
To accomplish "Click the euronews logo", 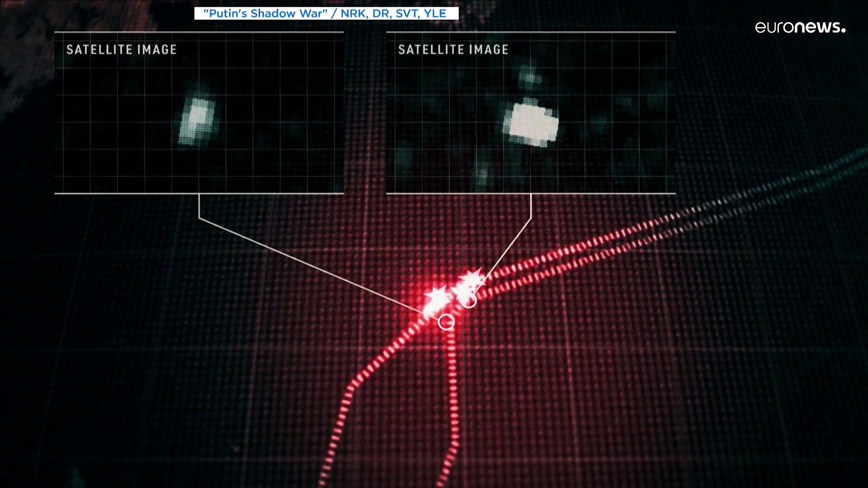I will [x=800, y=28].
